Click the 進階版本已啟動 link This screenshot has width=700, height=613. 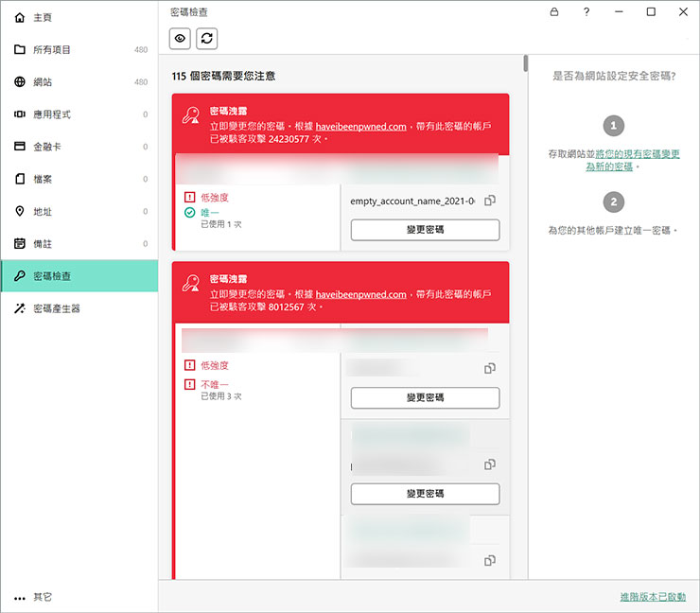point(653,597)
